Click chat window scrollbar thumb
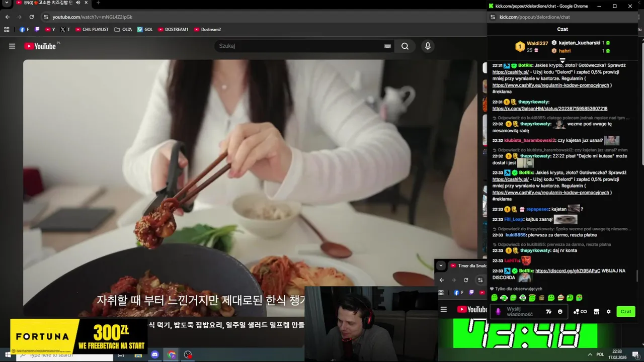The image size is (644, 362). 637,276
